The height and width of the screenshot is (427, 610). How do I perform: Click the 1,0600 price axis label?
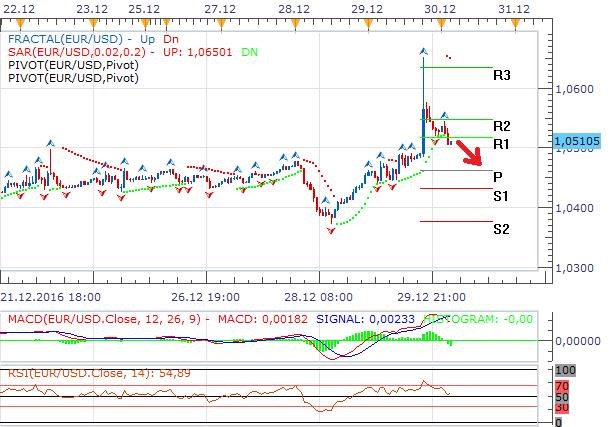[x=572, y=89]
